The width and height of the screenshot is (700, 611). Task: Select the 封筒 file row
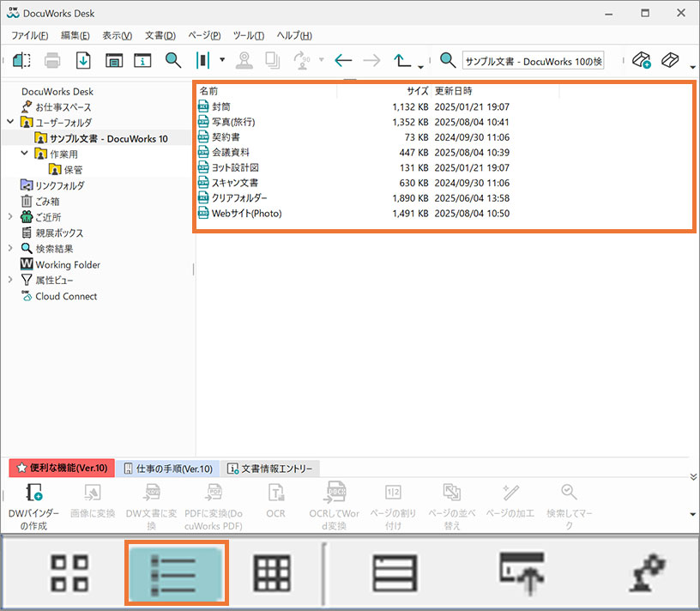click(353, 106)
